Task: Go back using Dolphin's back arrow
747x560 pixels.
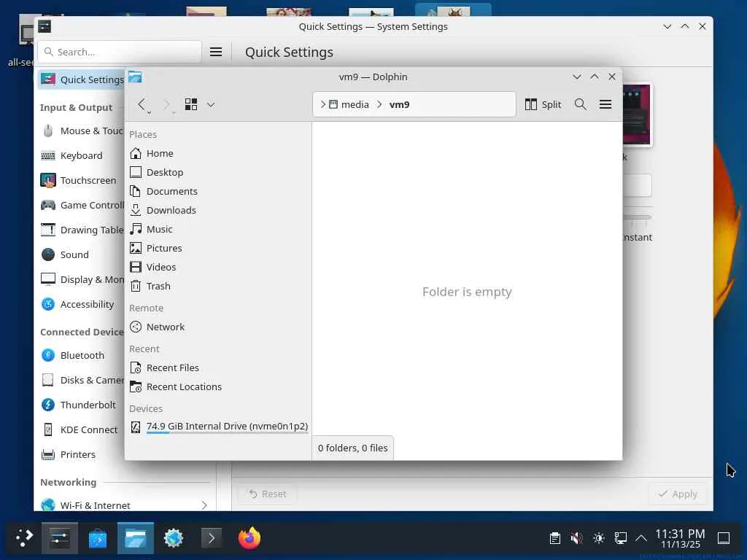Action: tap(142, 104)
